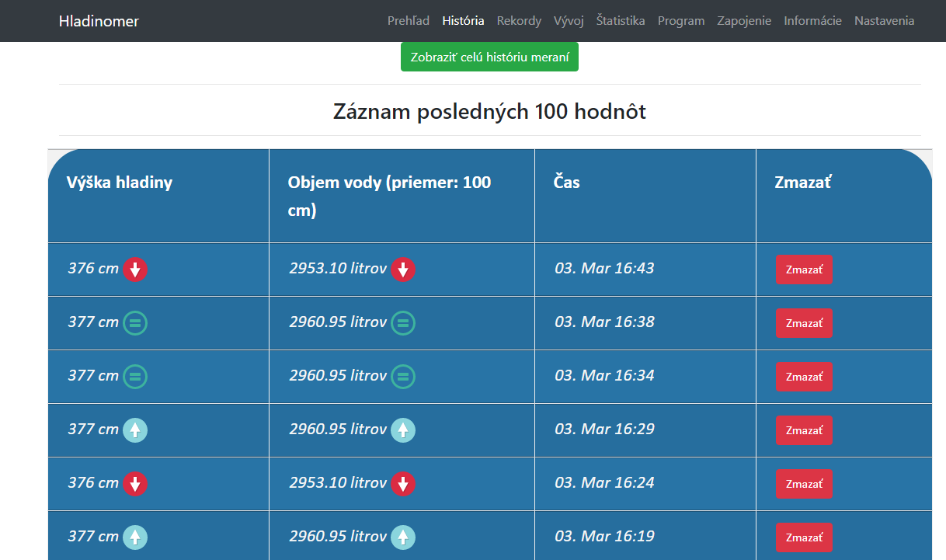Image resolution: width=946 pixels, height=560 pixels.
Task: Click the 376 cm value at 16:43
Action: pyautogui.click(x=93, y=268)
